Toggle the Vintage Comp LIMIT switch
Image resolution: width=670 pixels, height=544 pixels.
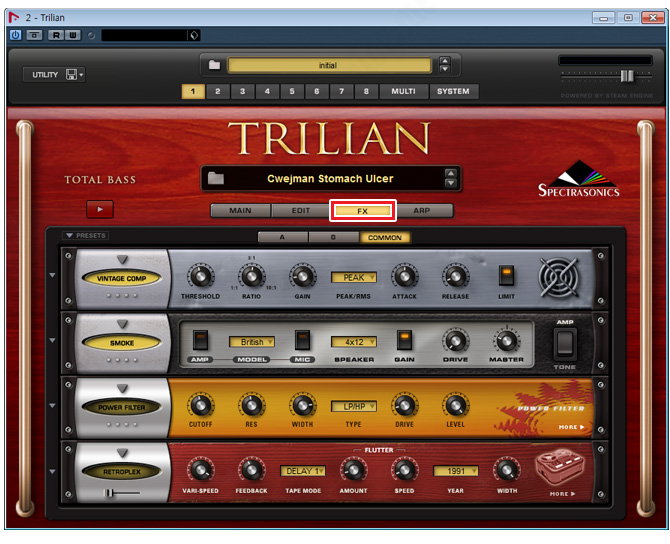pos(506,276)
